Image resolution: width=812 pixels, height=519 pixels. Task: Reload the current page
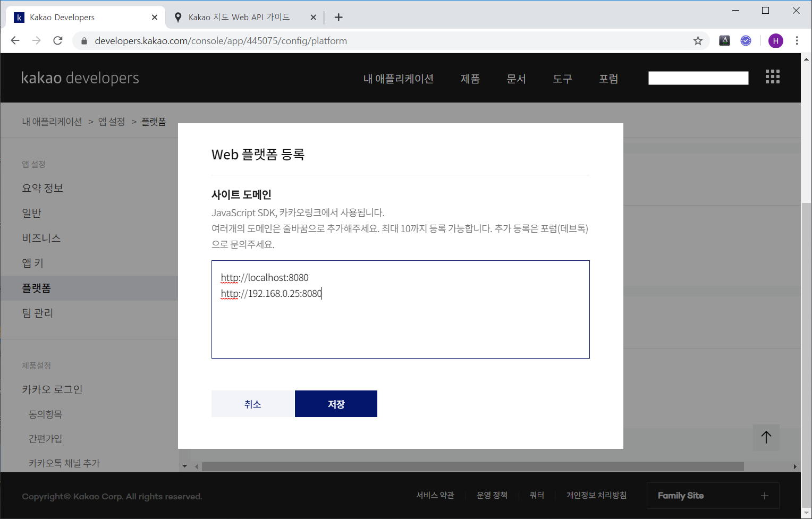pos(58,41)
